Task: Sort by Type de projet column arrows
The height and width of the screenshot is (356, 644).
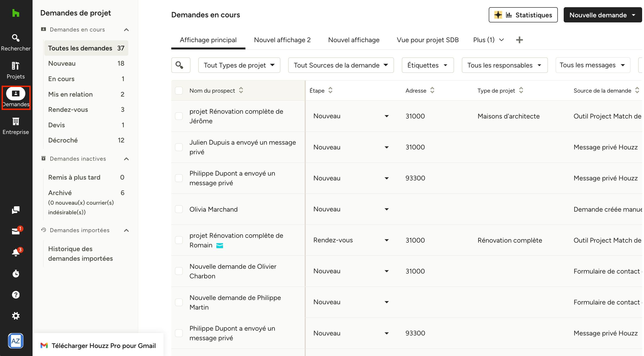Action: pos(521,90)
